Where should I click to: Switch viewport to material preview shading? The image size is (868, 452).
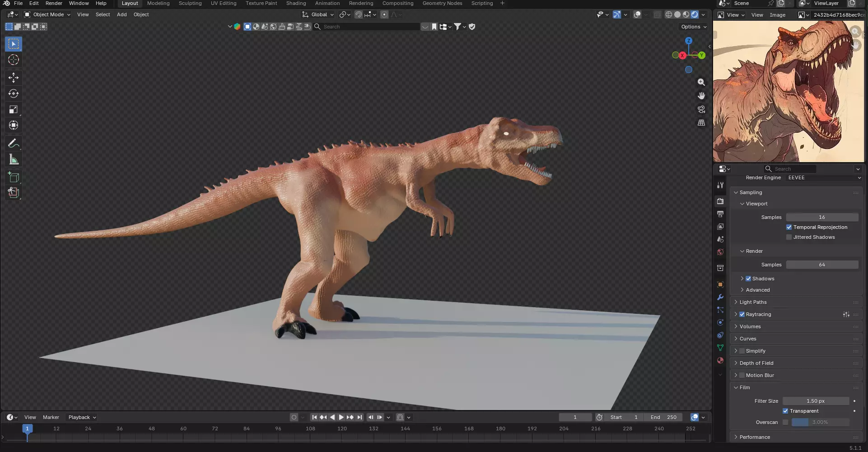point(686,14)
